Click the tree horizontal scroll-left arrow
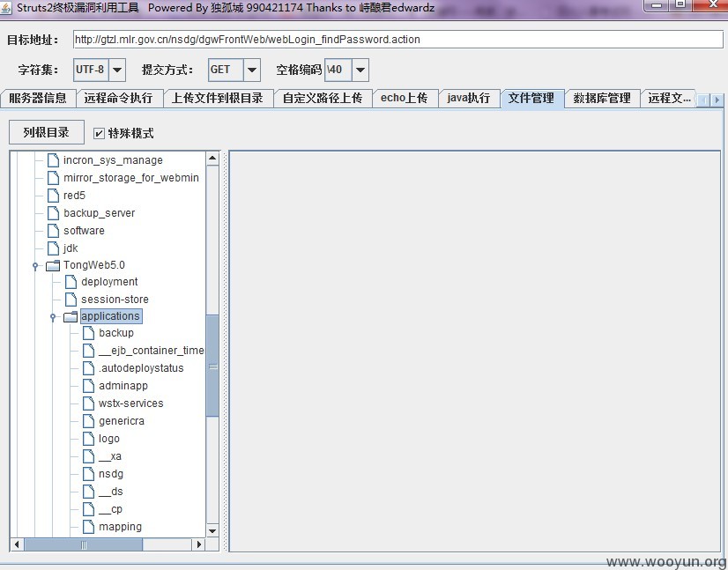The width and height of the screenshot is (728, 570). click(x=17, y=544)
